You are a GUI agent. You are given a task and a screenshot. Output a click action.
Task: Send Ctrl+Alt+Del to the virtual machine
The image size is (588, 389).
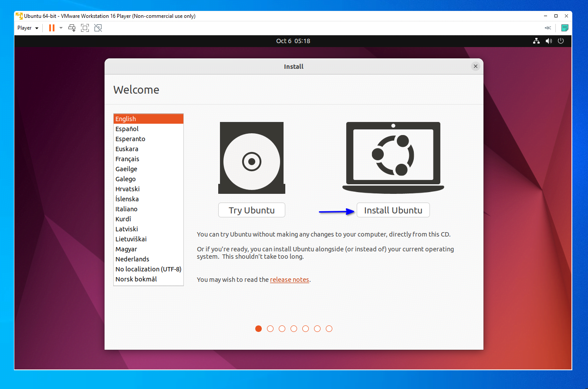coord(72,27)
